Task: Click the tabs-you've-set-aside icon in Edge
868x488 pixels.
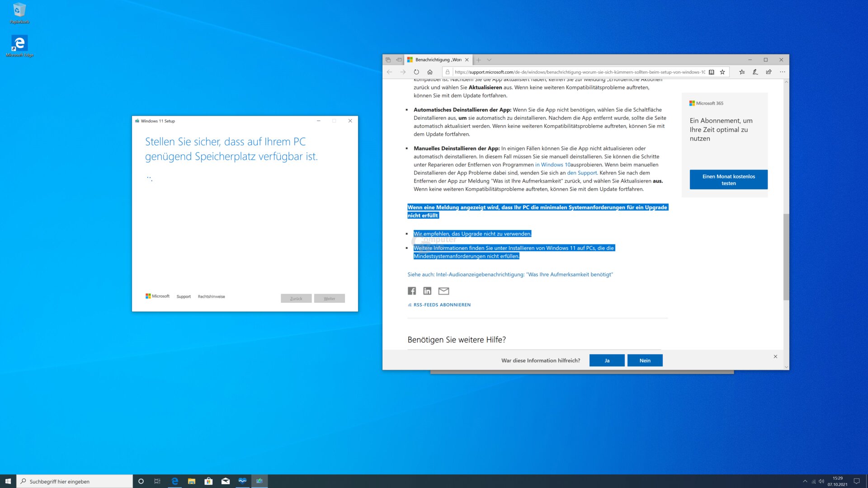Action: [388, 60]
